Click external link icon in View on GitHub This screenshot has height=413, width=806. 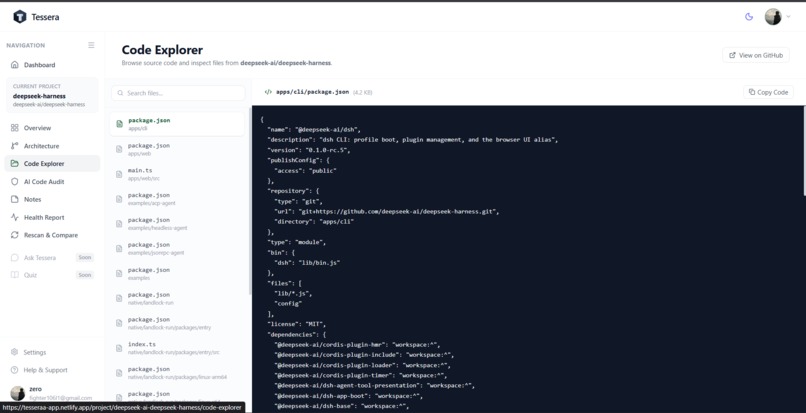732,55
